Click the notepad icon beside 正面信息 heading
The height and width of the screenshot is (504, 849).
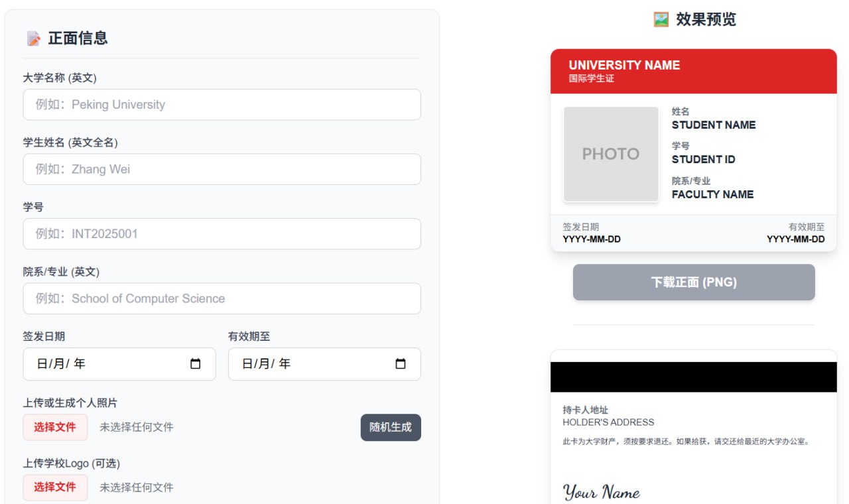point(33,38)
